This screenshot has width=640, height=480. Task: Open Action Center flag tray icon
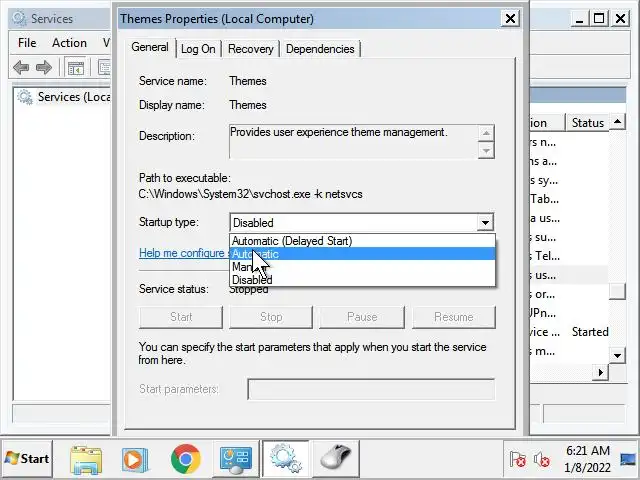pyautogui.click(x=518, y=460)
